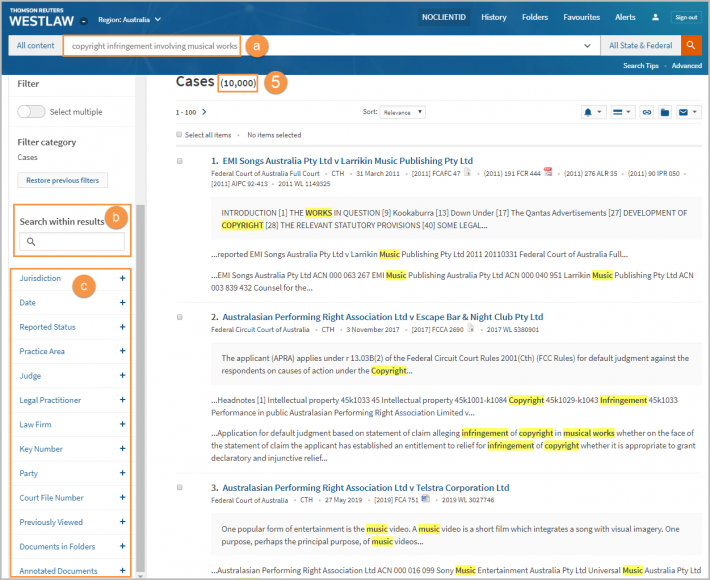The image size is (710, 580).
Task: Open the History menu
Action: [494, 17]
